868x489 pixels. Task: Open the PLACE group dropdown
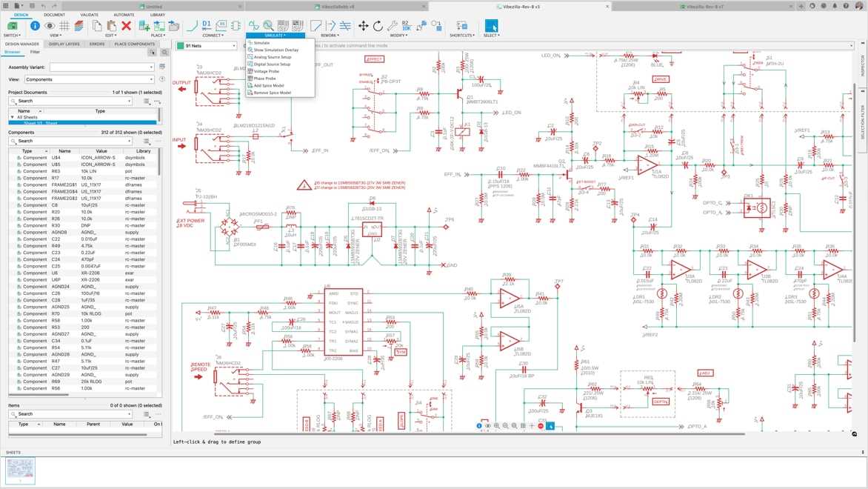[x=158, y=35]
